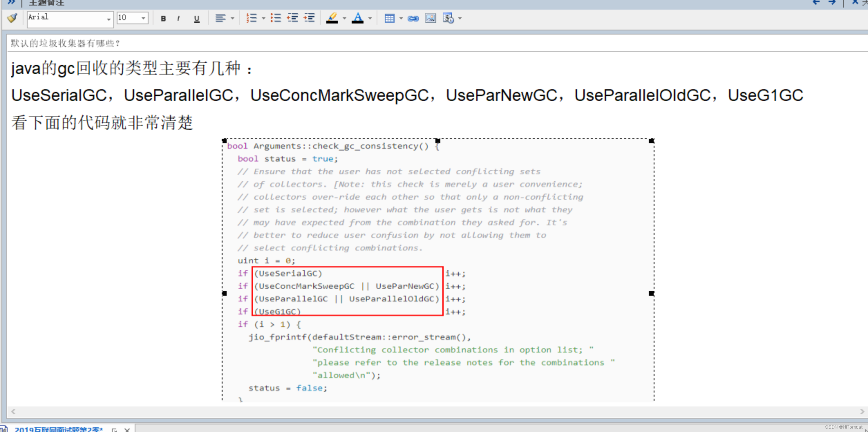Expand the text alignment dropdown arrow
Screen dimensions: 868x432
point(232,18)
